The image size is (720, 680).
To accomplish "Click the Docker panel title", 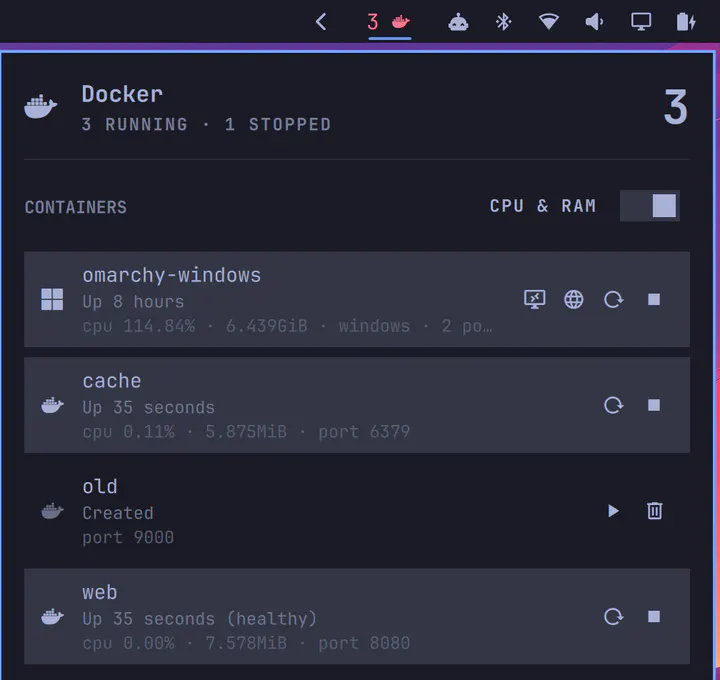I will [x=122, y=94].
